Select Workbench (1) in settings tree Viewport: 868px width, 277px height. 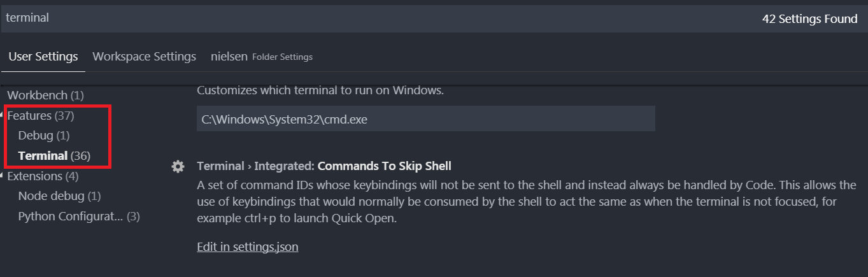[45, 96]
